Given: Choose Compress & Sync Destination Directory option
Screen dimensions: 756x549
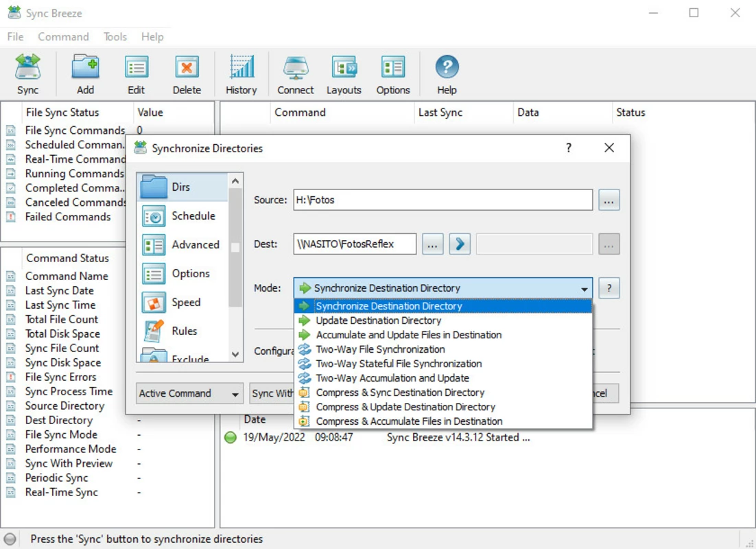Looking at the screenshot, I should pyautogui.click(x=443, y=393).
